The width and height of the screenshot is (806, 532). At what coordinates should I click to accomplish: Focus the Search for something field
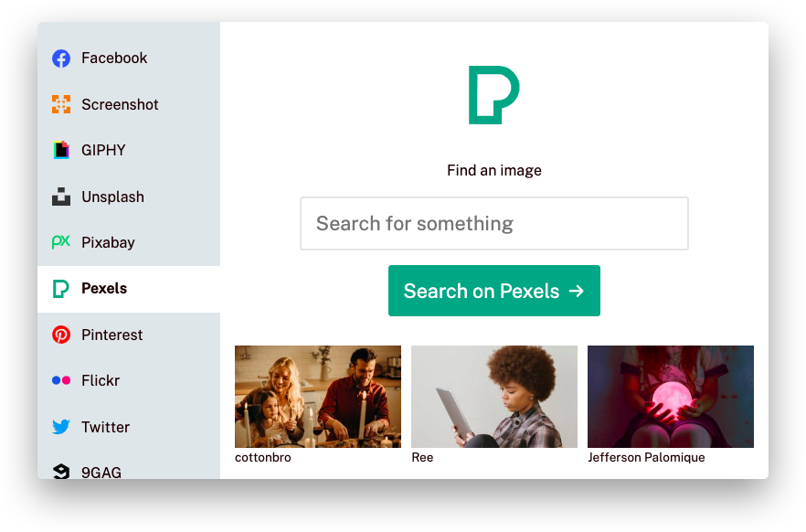point(494,224)
